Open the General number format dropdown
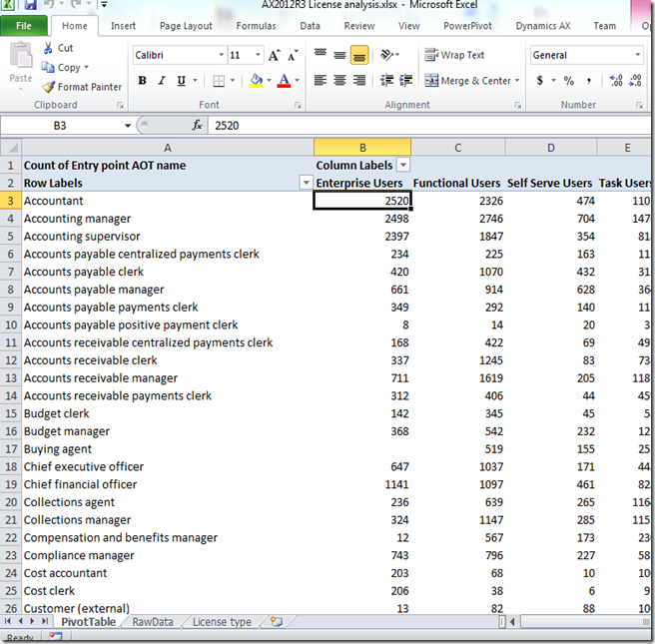This screenshot has width=655, height=644. point(637,55)
